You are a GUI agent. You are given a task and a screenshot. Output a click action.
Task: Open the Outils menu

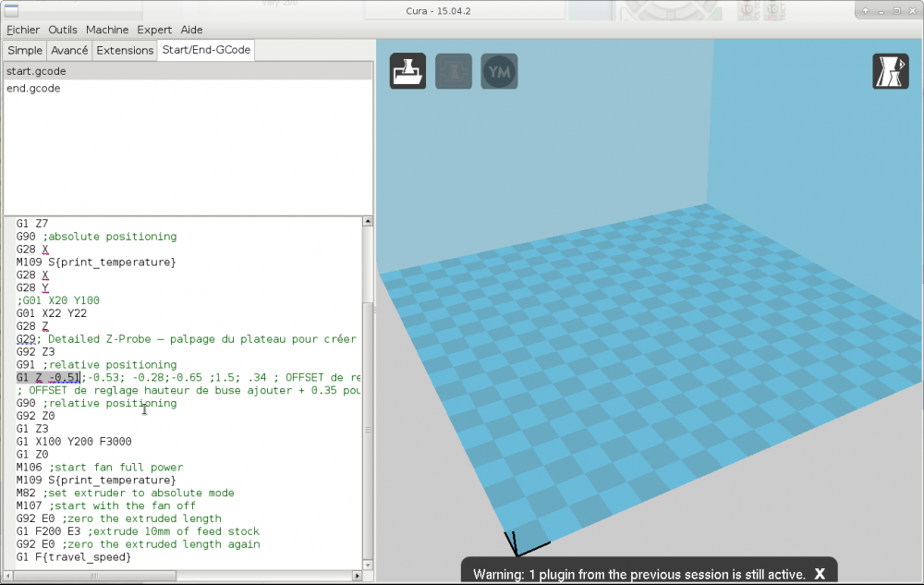click(63, 30)
